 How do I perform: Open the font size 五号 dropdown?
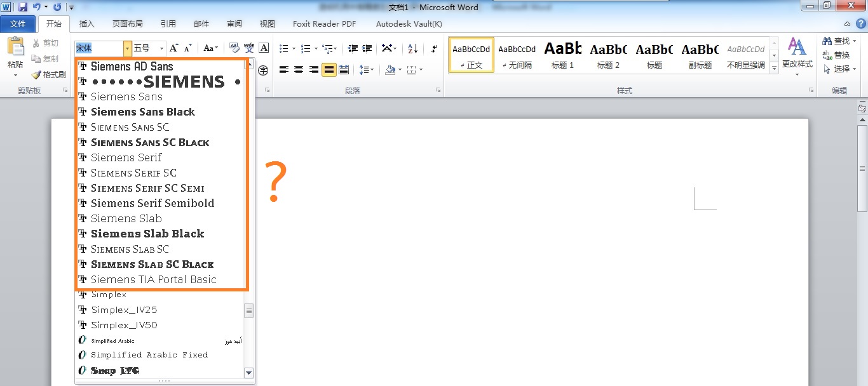161,48
